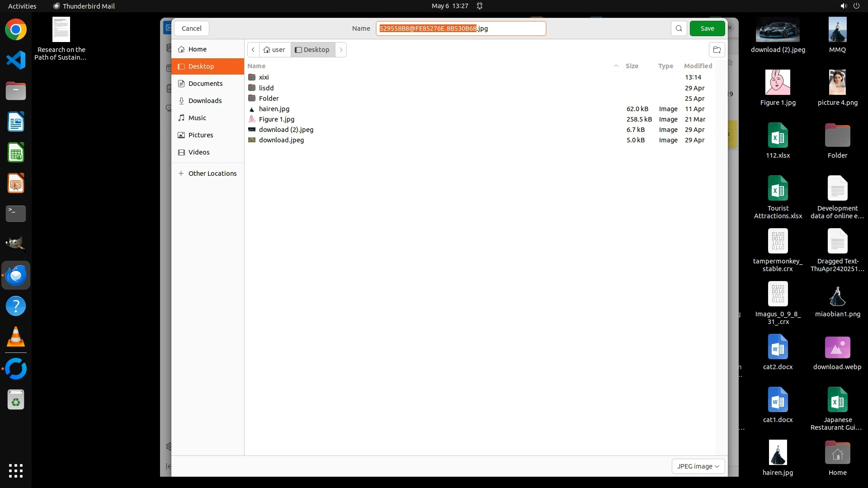Open the JPEG image file type dropdown

(698, 466)
